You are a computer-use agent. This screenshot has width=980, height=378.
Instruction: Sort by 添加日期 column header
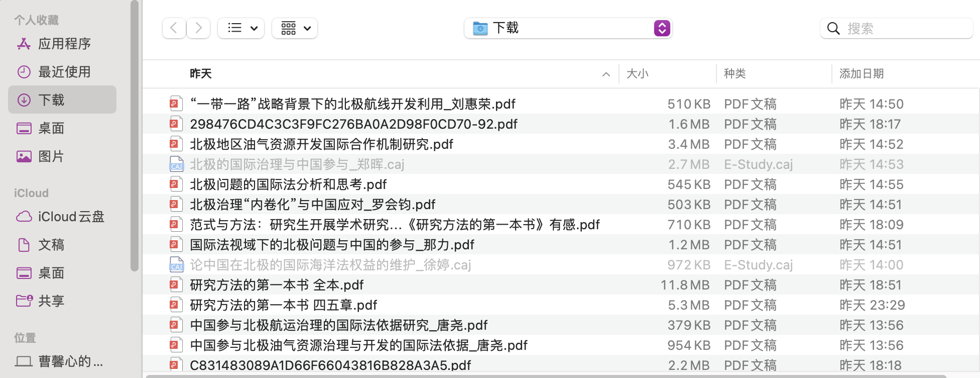coord(862,74)
